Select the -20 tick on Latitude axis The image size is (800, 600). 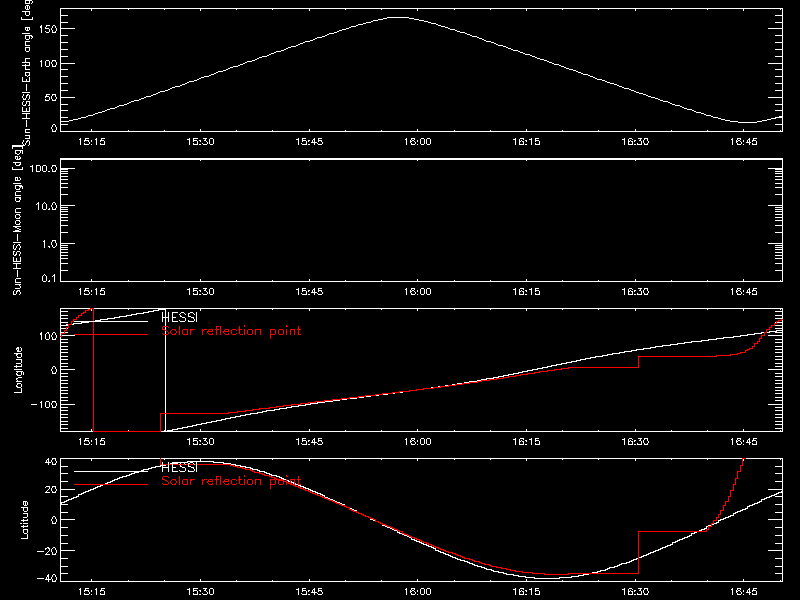(x=47, y=552)
